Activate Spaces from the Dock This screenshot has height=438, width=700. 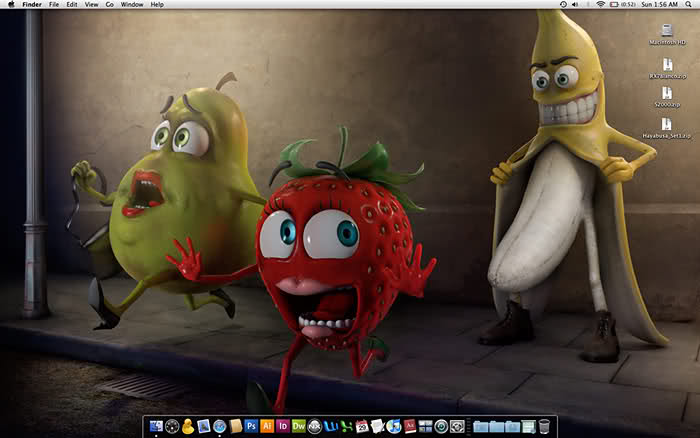tap(425, 426)
